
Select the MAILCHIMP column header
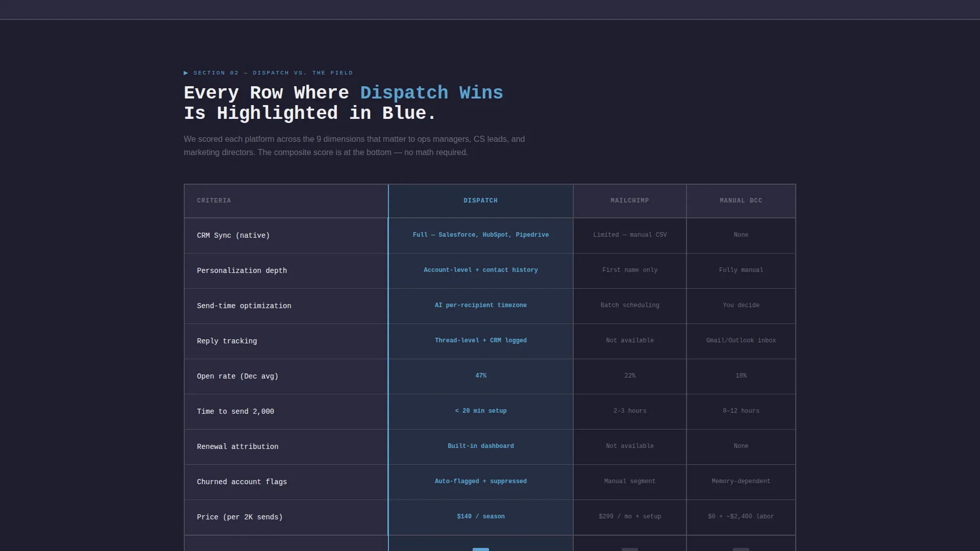pos(630,201)
